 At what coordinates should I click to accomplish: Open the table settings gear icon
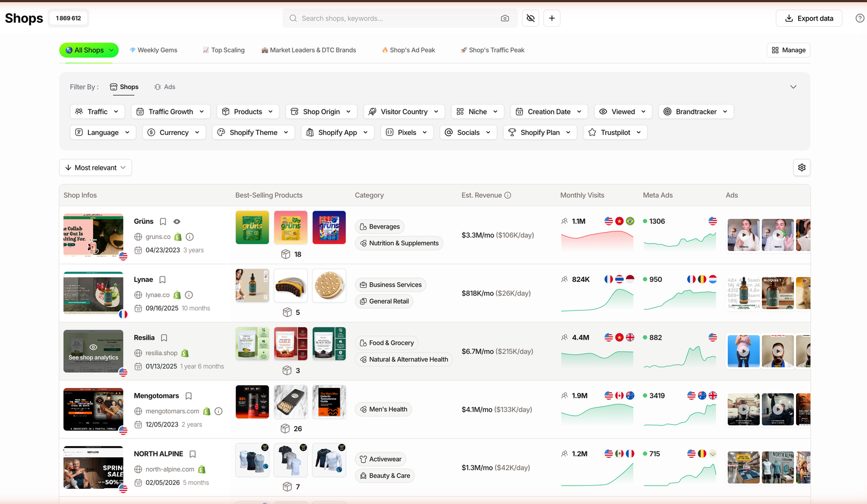click(x=802, y=167)
